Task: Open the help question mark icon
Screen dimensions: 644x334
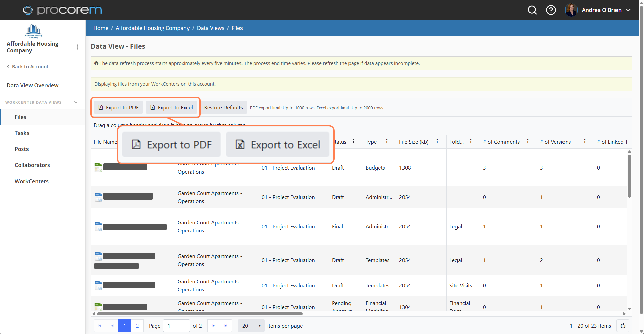Action: click(x=551, y=10)
